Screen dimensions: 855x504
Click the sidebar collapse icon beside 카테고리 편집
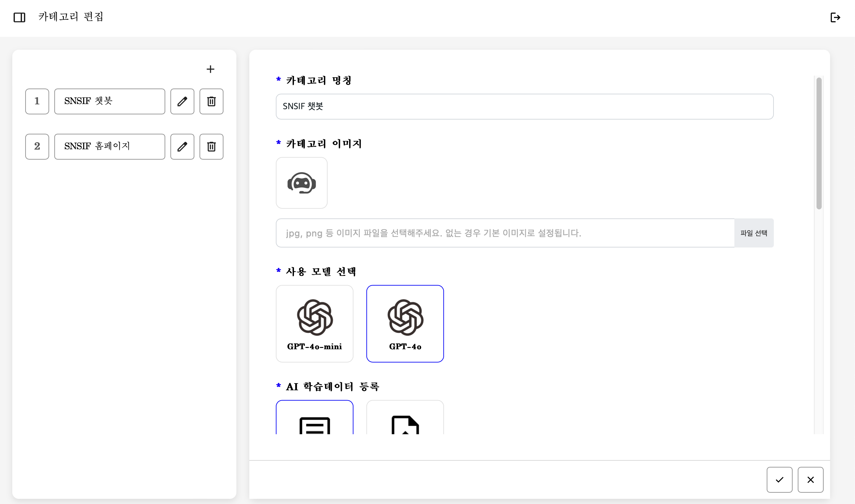(x=19, y=17)
